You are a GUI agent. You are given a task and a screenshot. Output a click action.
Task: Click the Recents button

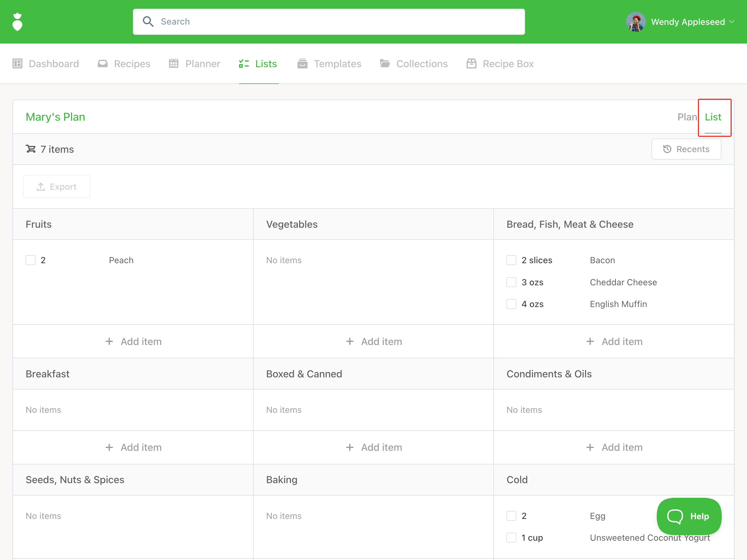(x=686, y=149)
